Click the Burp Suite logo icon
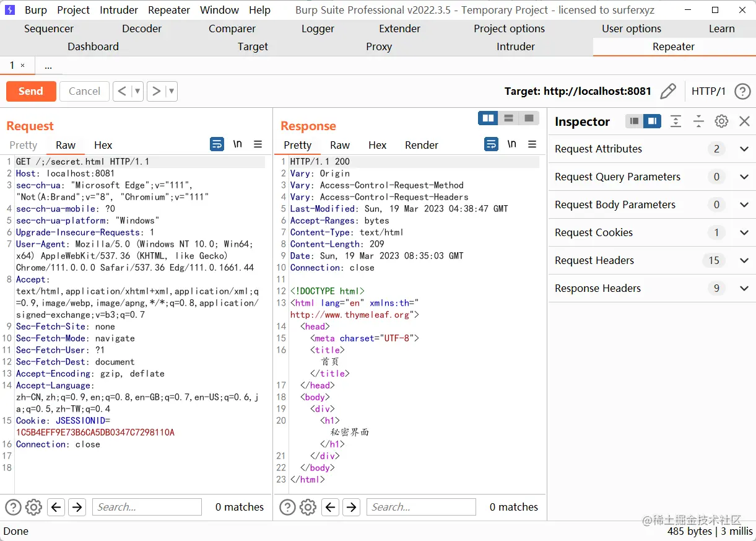The height and width of the screenshot is (541, 756). [x=10, y=10]
